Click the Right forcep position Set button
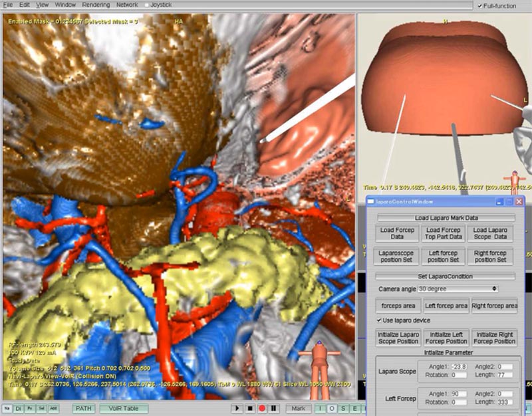Screen dimensions: 532x416 (490, 257)
